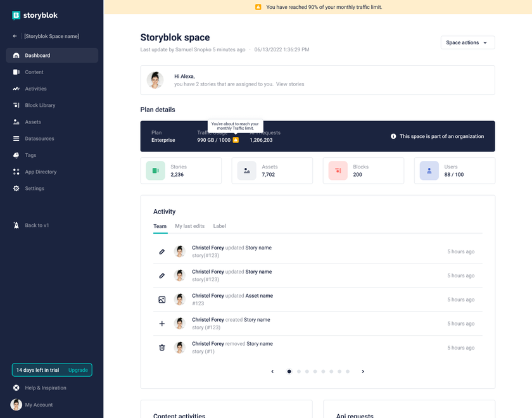Click the Upgrade link in the trial banner
532x418 pixels.
pos(78,370)
